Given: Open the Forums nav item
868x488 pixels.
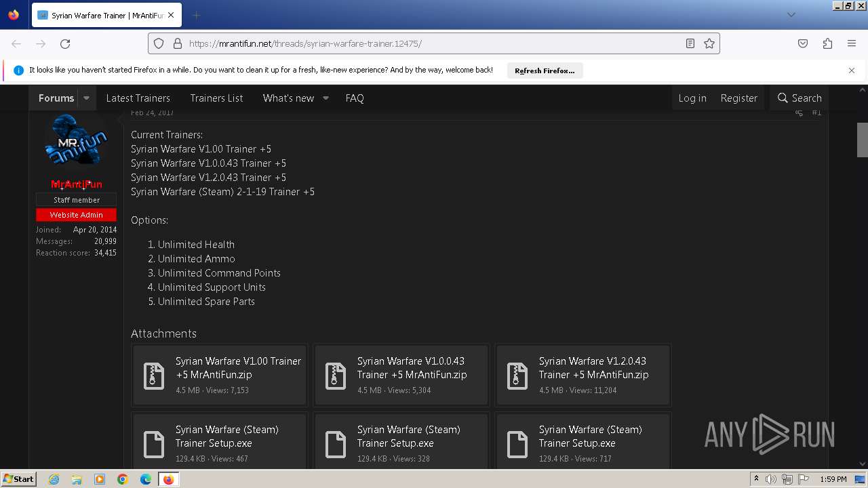Looking at the screenshot, I should (56, 98).
